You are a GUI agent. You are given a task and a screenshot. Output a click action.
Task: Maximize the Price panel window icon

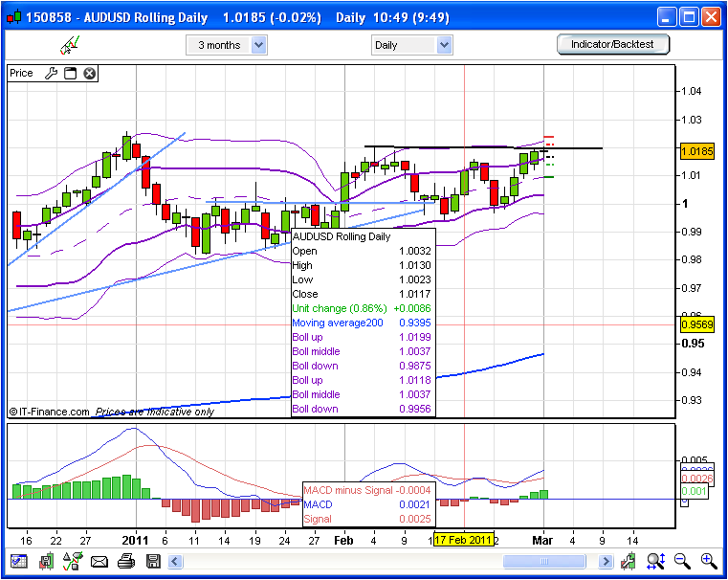(x=70, y=74)
